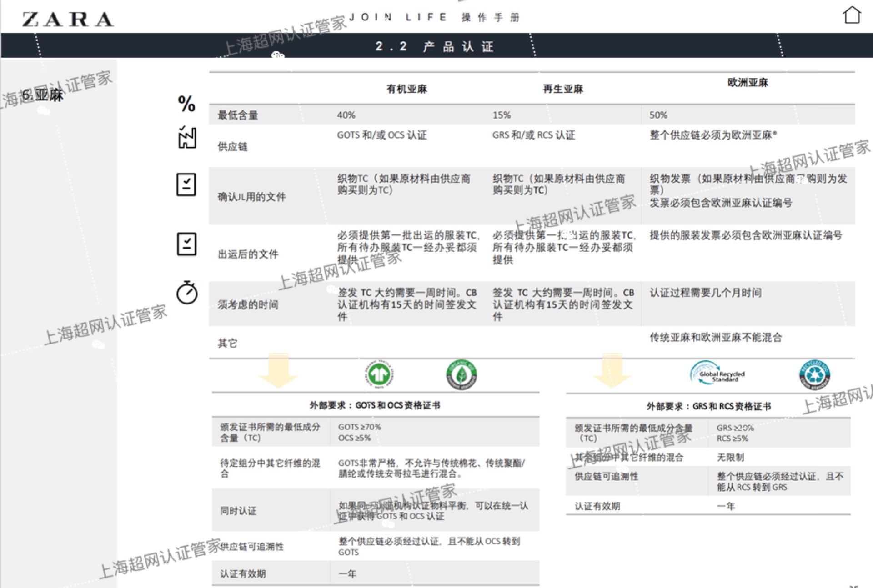Click the 最低含量 row label
Viewport: 873px width, 588px height.
click(x=238, y=115)
